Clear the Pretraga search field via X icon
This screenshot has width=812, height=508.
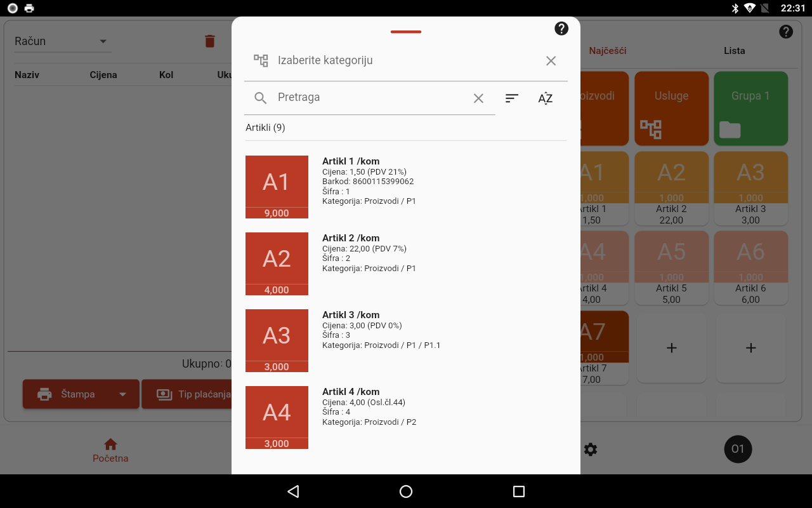[478, 98]
